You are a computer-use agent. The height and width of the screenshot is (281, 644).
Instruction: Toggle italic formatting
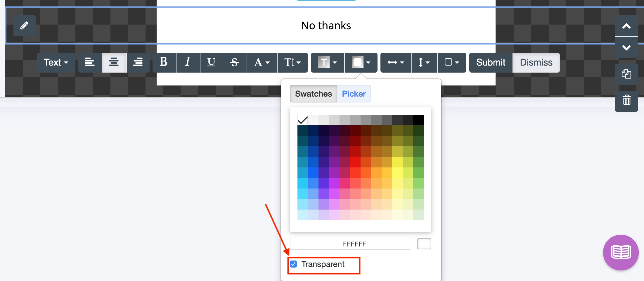pos(188,62)
